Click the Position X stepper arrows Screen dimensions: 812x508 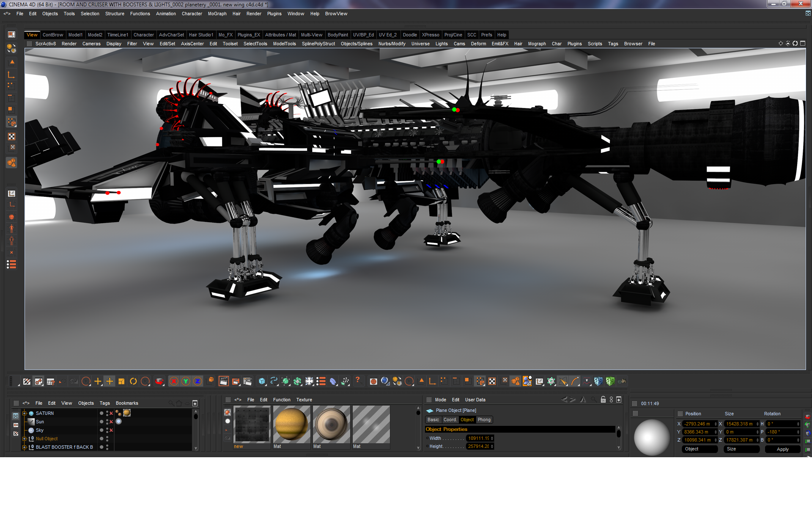[x=716, y=424]
